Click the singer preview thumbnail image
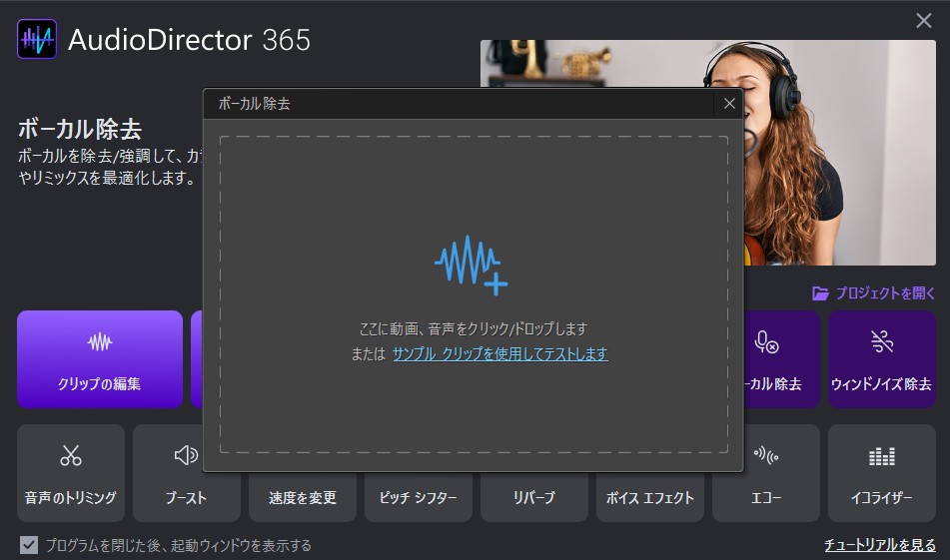This screenshot has height=560, width=950. (x=839, y=153)
